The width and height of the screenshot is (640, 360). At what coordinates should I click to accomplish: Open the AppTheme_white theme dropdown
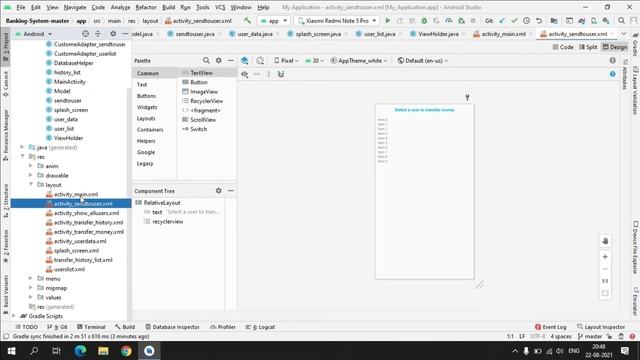click(359, 60)
